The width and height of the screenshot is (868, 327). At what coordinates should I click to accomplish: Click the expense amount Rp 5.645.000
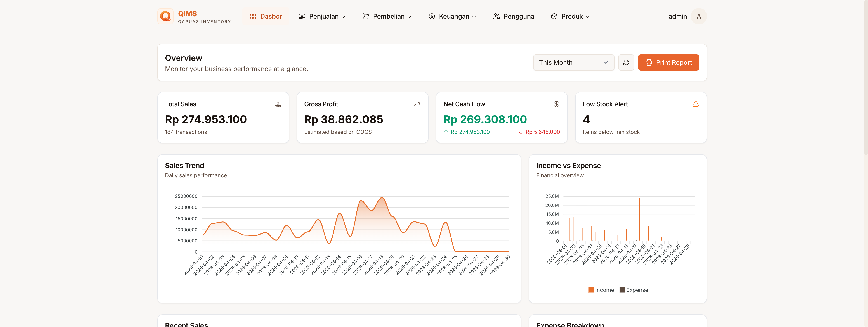542,132
